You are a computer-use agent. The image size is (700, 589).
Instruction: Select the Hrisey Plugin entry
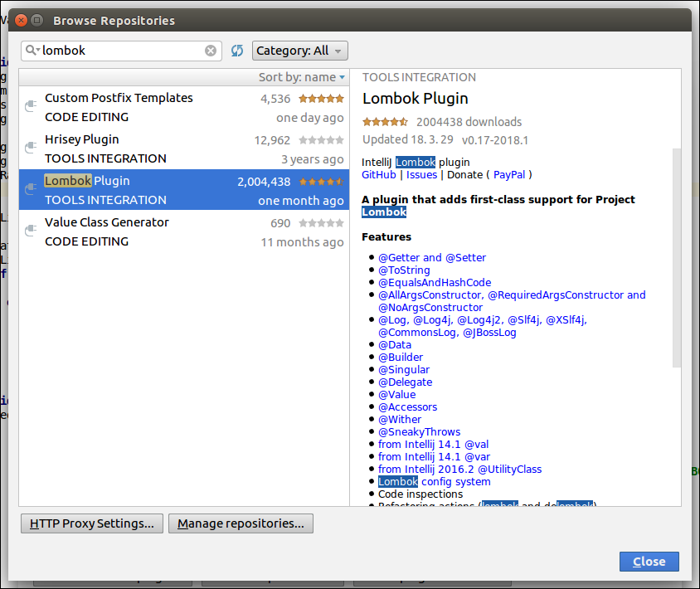[x=184, y=148]
